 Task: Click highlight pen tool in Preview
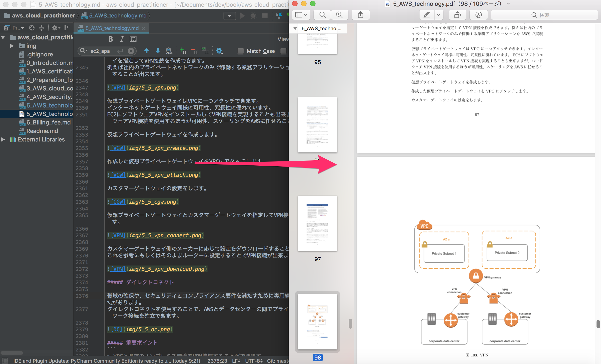(427, 15)
